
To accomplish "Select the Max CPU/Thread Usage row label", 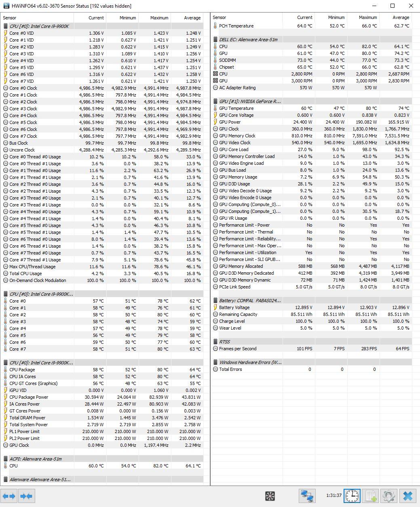I will pyautogui.click(x=32, y=267).
